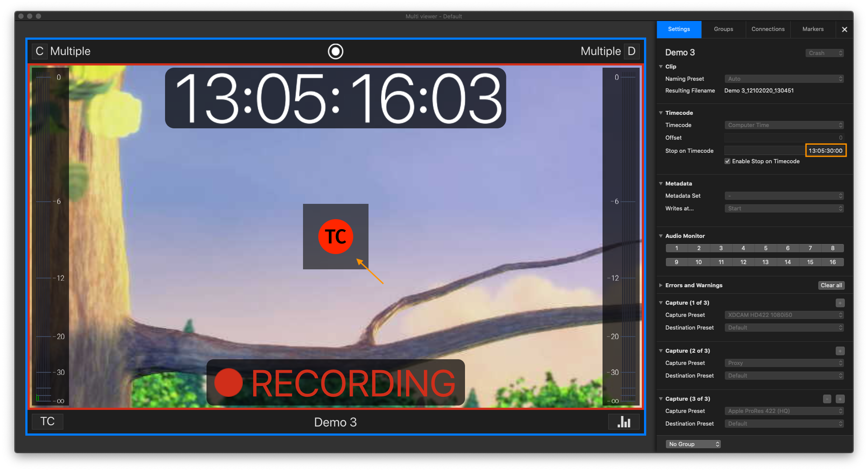868x471 pixels.
Task: Expand the Errors and Warnings section
Action: (661, 285)
